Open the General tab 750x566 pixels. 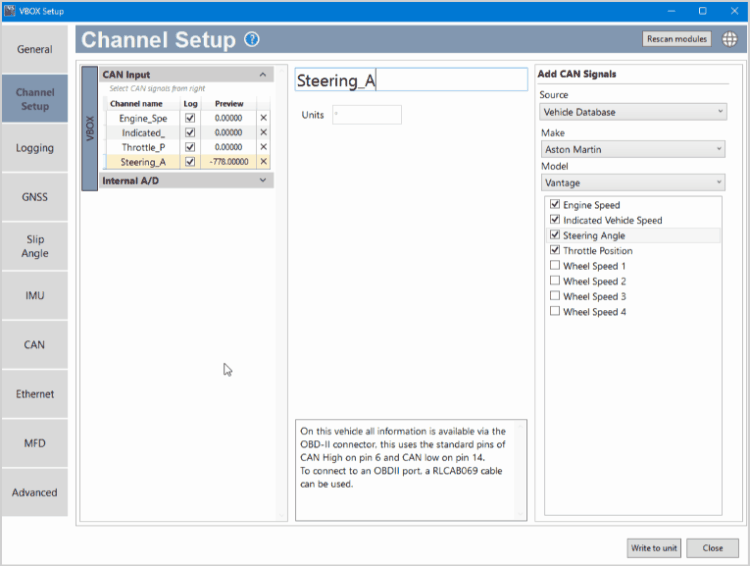point(34,49)
